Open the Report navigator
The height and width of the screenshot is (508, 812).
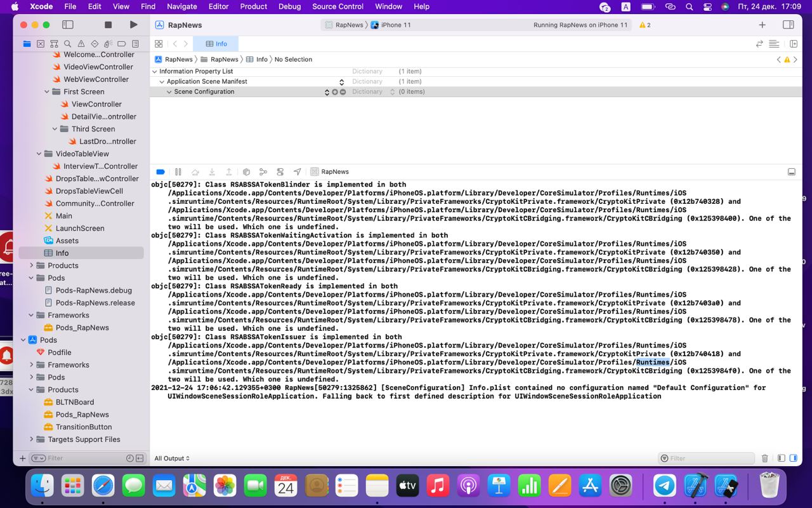coord(135,44)
